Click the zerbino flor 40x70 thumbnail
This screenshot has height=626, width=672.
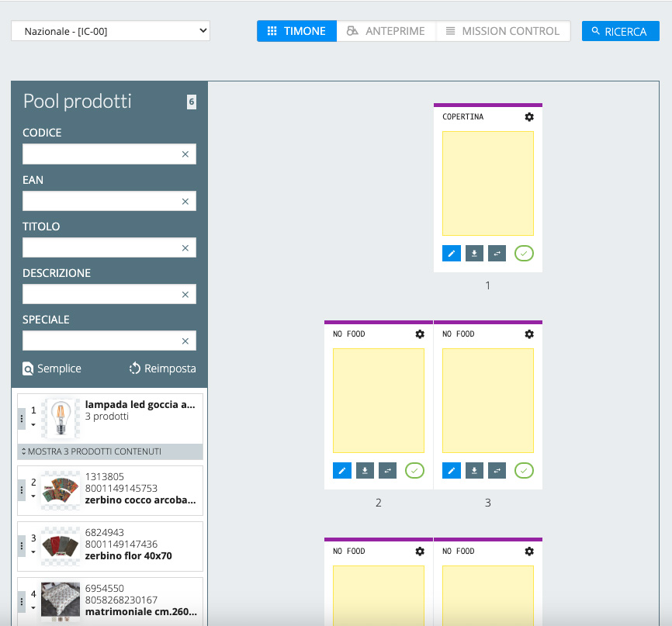tap(61, 546)
